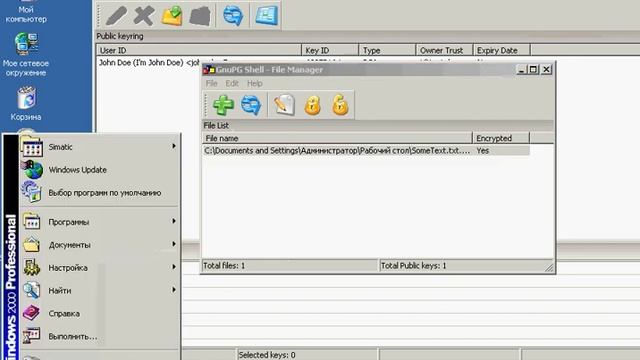Select the Мой компьютер desktop label
This screenshot has width=640, height=360.
(x=26, y=14)
